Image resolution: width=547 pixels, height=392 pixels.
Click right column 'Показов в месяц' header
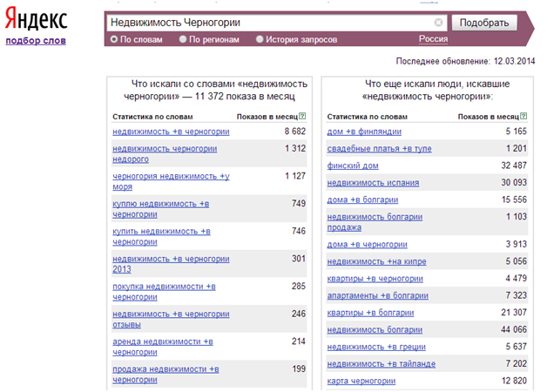coord(489,117)
